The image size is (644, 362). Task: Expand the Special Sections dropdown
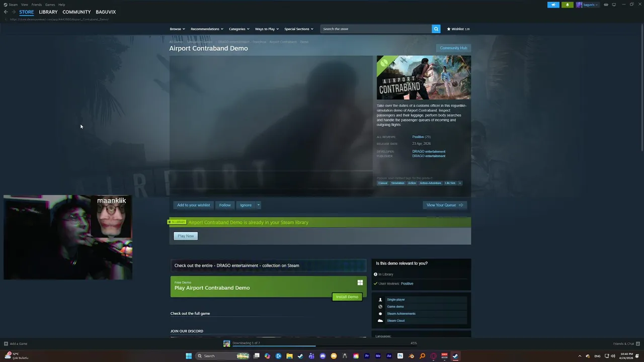pos(299,29)
